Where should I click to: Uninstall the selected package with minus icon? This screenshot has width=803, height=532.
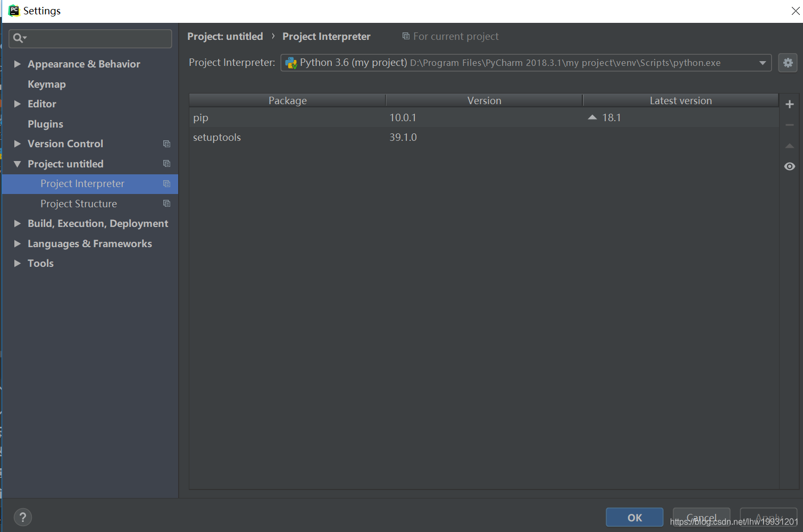789,124
